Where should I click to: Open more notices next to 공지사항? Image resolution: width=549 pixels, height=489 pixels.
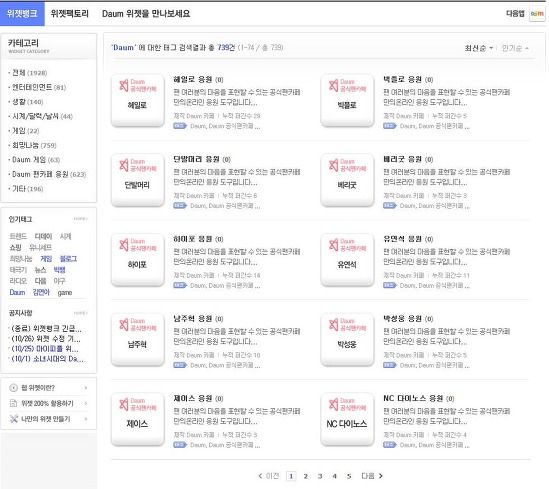click(80, 313)
